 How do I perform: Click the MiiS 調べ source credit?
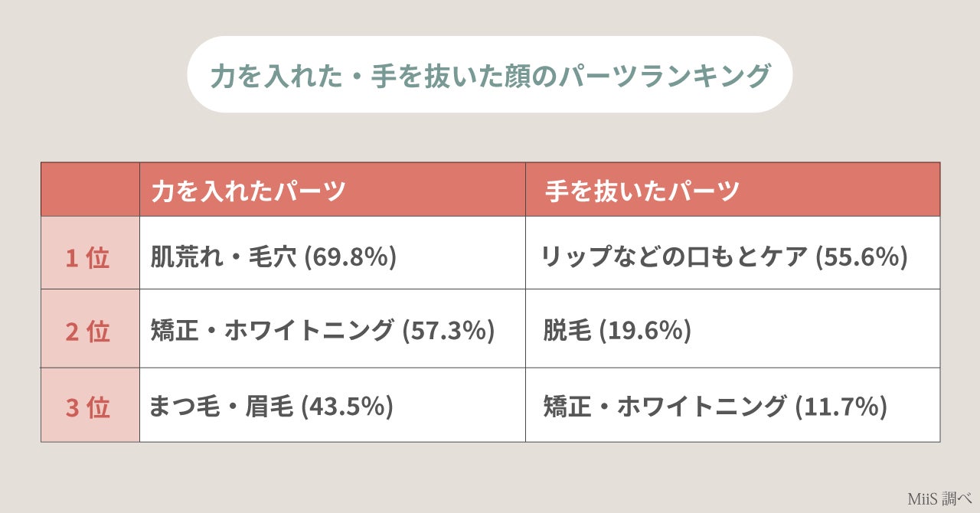pyautogui.click(x=939, y=498)
